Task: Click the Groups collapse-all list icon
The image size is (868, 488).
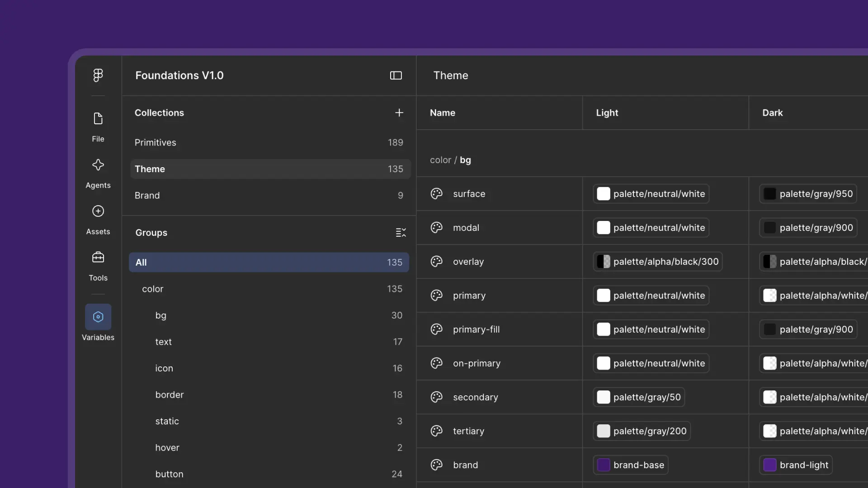Action: (x=401, y=232)
